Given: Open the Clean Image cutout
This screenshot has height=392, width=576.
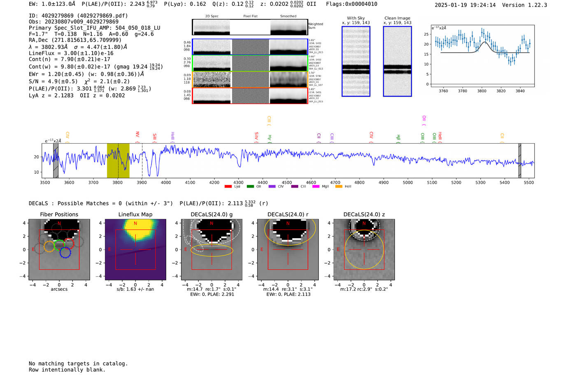Looking at the screenshot, I should coord(397,61).
